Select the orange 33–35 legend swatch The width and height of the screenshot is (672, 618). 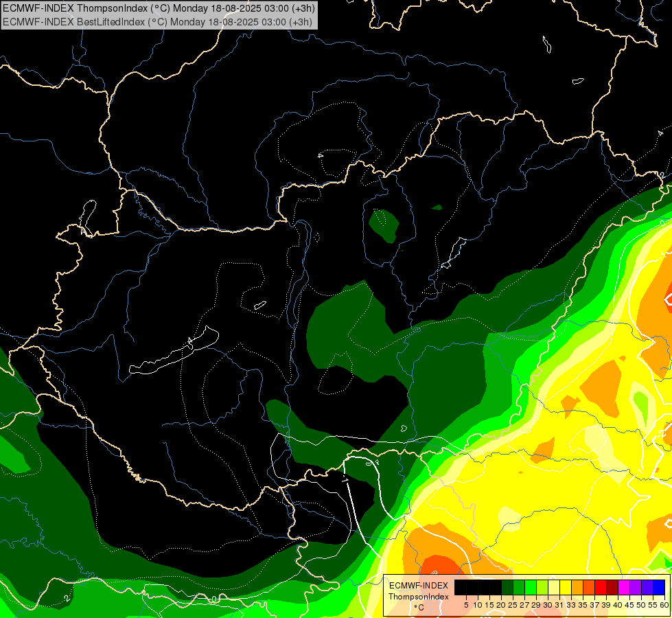(577, 587)
